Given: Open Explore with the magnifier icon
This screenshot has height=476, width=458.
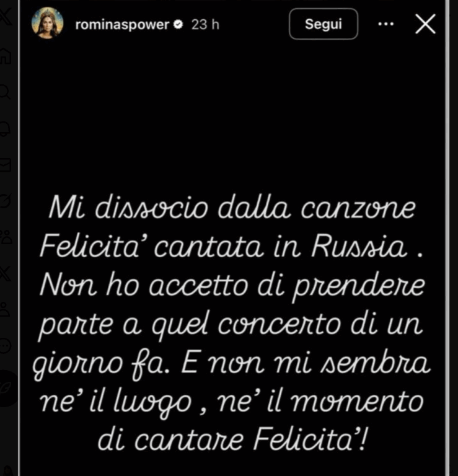Looking at the screenshot, I should point(5,92).
